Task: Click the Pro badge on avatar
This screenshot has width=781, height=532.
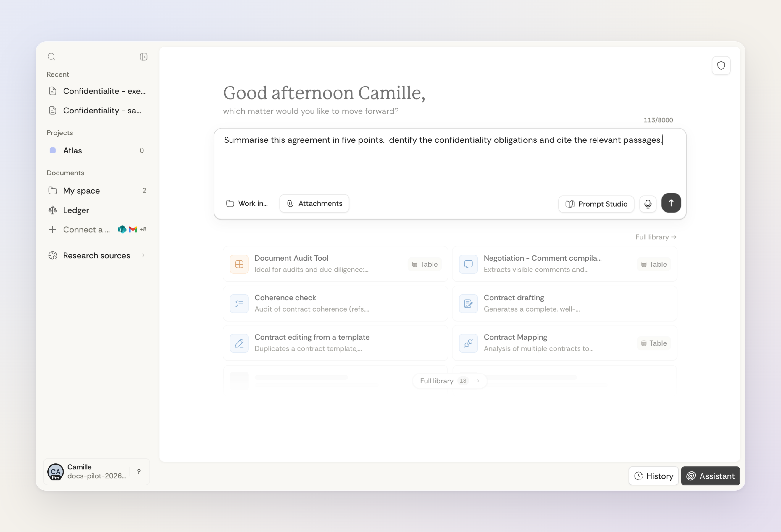Action: coord(55,478)
